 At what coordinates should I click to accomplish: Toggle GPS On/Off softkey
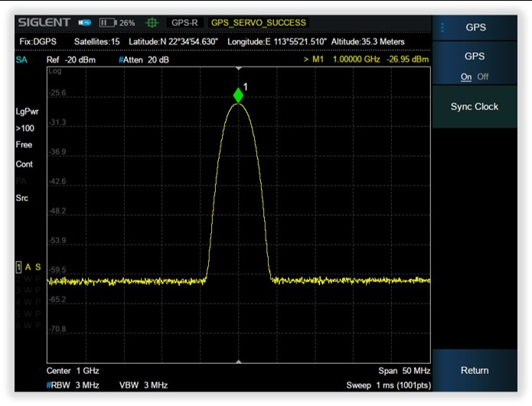point(475,67)
